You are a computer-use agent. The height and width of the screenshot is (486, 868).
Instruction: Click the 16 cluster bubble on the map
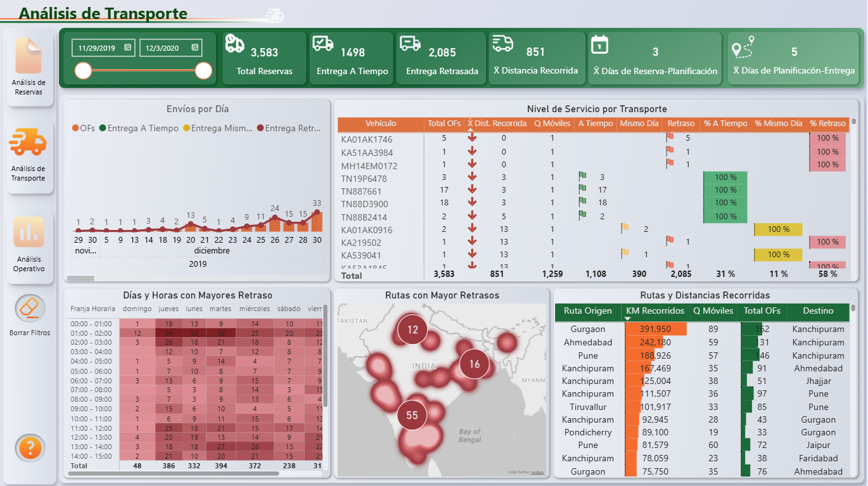[x=475, y=364]
